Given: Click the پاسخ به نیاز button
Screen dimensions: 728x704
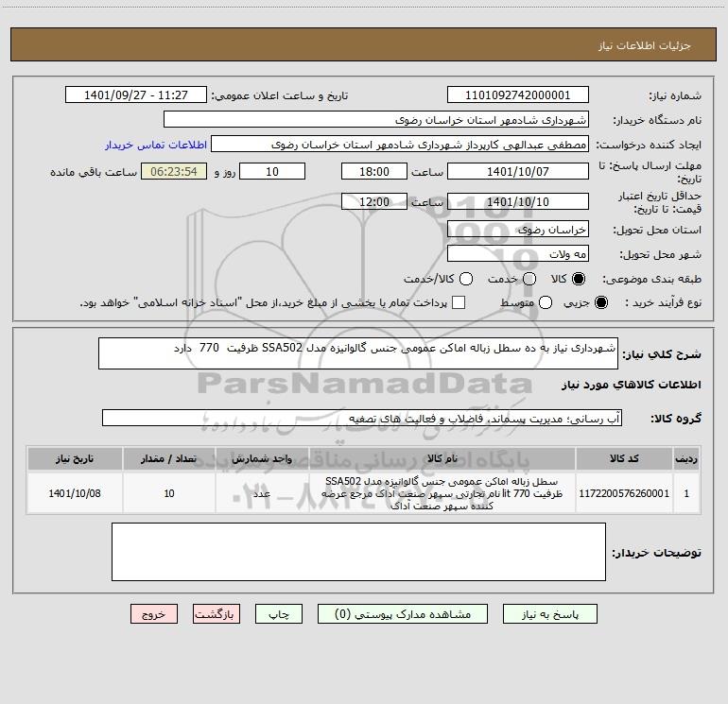Looking at the screenshot, I should tap(550, 614).
